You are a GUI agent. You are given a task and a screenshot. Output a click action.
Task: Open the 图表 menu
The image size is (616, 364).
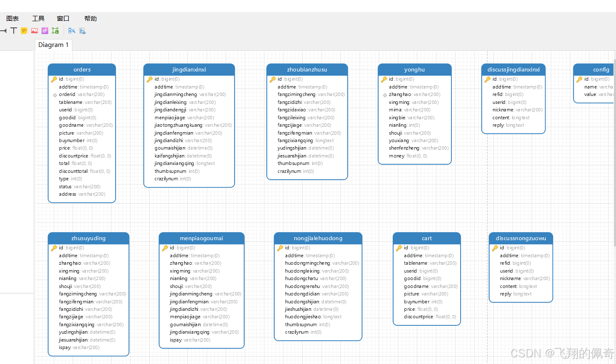[12, 18]
